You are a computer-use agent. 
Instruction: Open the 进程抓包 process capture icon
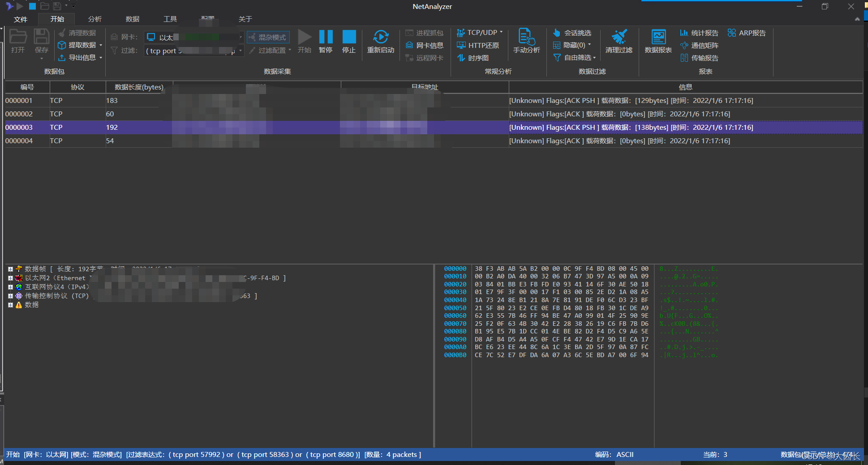(x=409, y=33)
